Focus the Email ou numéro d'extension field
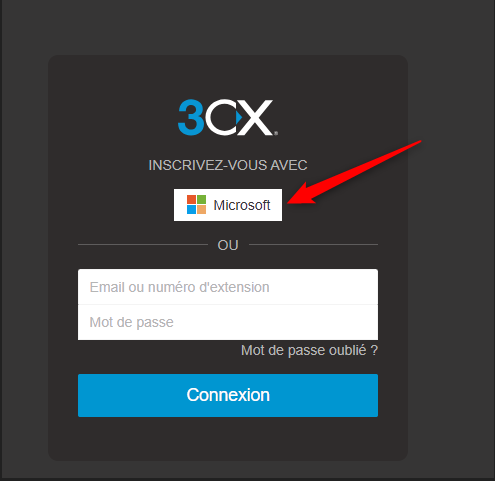This screenshot has width=495, height=481. click(228, 287)
